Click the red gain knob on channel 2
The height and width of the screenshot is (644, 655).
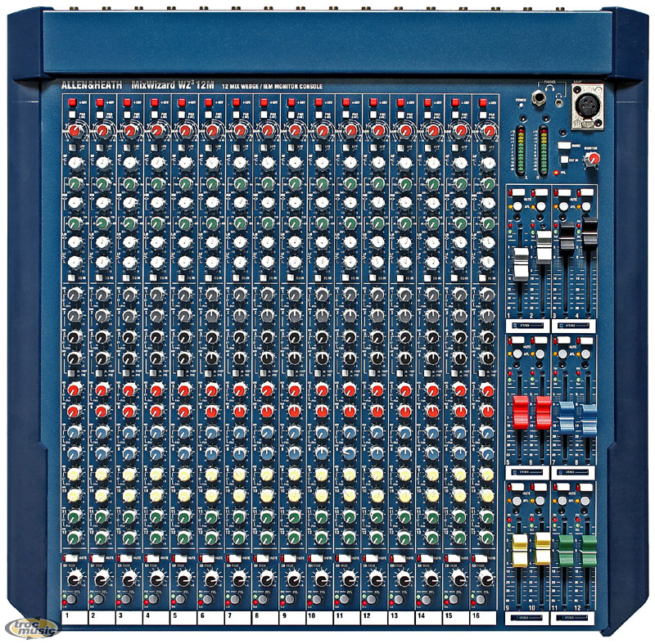[x=102, y=131]
